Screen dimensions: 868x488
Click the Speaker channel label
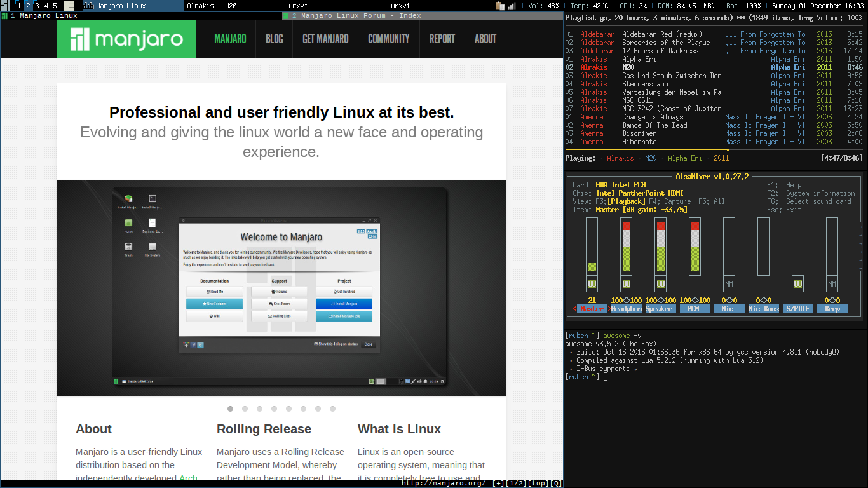pos(660,309)
